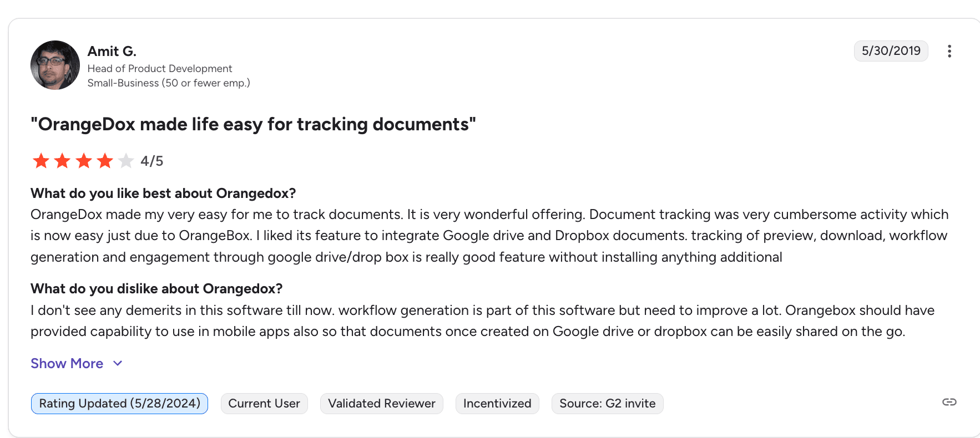Click the 4/5 rating score
980x438 pixels.
tap(151, 161)
